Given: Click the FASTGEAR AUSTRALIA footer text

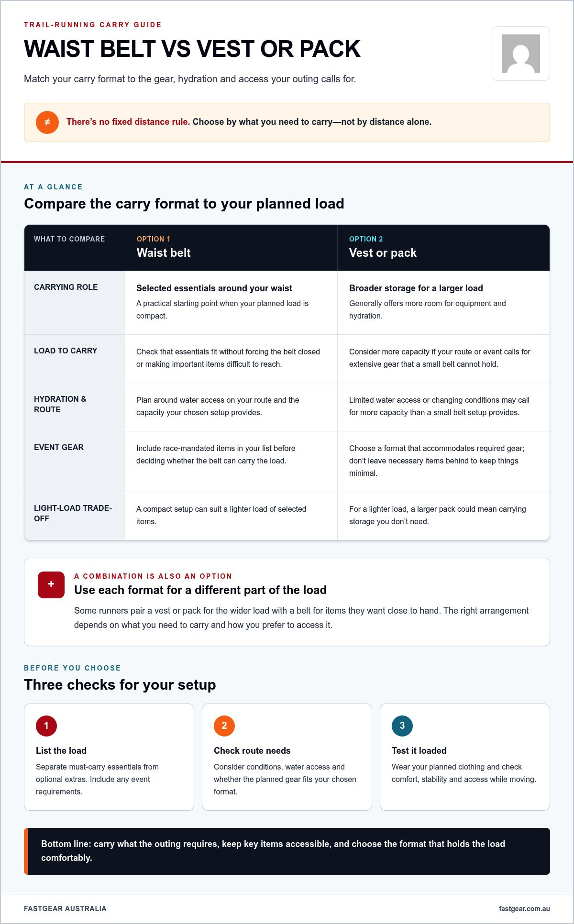Looking at the screenshot, I should click(65, 909).
